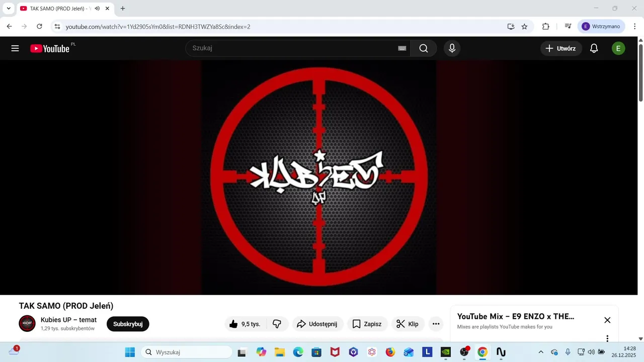This screenshot has height=362, width=644.
Task: Open the McAfee taskbar icon
Action: [335, 352]
